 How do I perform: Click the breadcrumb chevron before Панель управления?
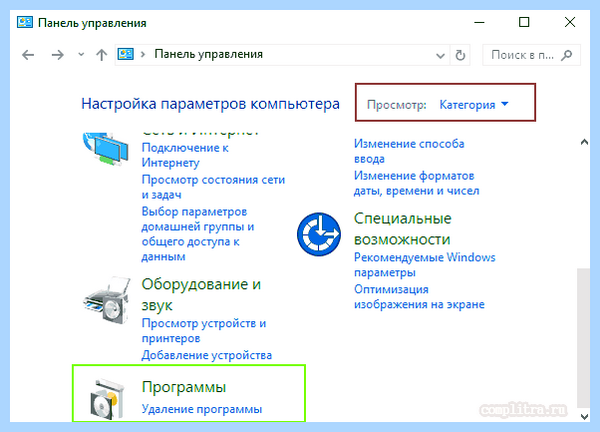(143, 55)
